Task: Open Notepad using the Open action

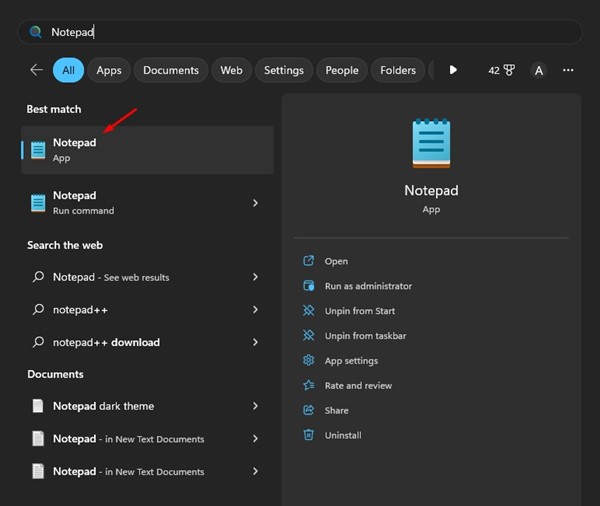Action: coord(336,261)
